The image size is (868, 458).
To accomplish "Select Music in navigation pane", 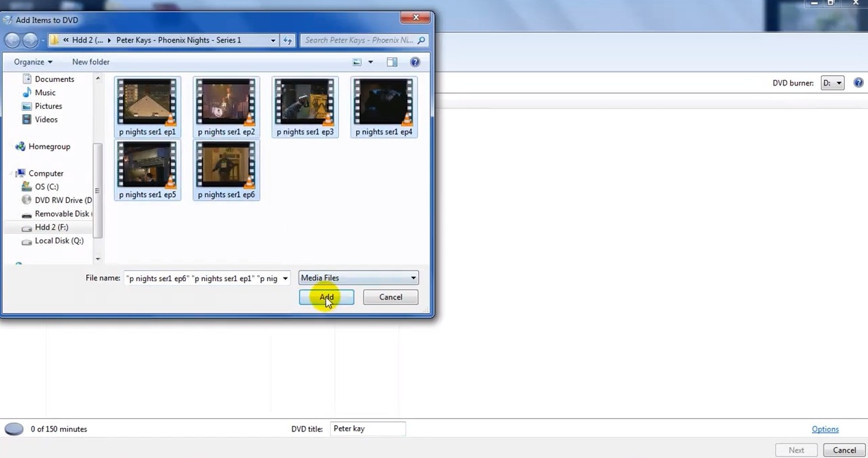I will click(45, 92).
